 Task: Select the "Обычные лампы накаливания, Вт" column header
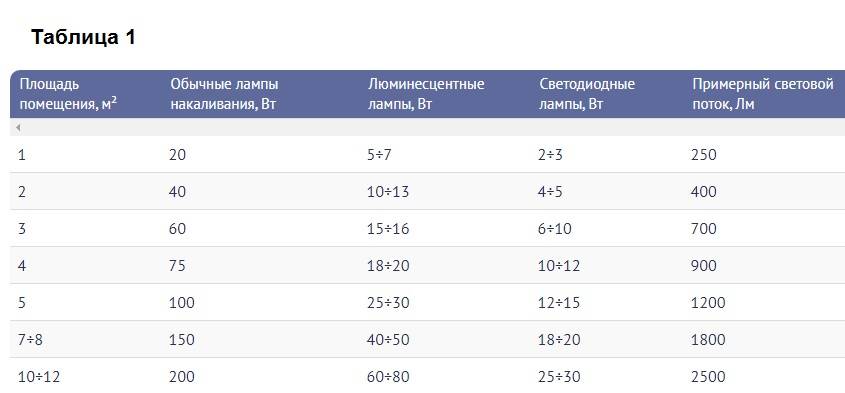[224, 94]
